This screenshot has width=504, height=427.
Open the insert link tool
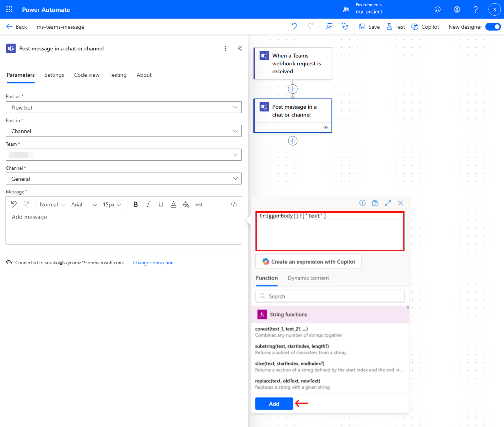(198, 204)
